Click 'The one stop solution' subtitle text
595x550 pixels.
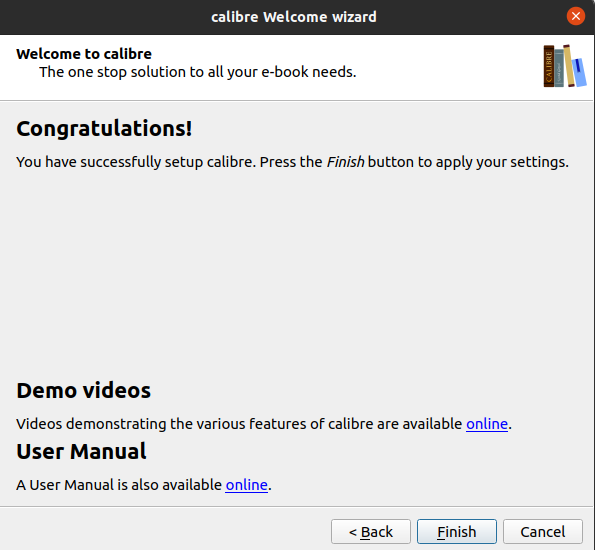pos(198,72)
